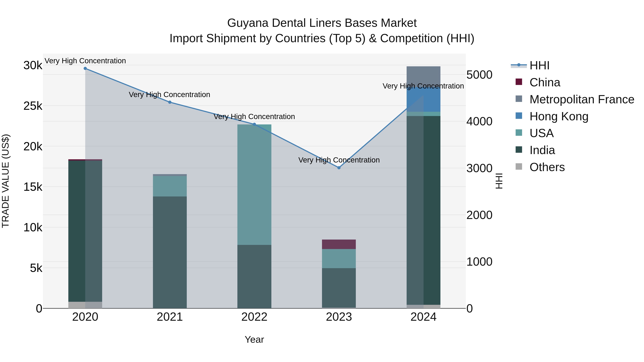Click the Metropolitan France slate legend swatch
The image size is (644, 362).
click(519, 99)
